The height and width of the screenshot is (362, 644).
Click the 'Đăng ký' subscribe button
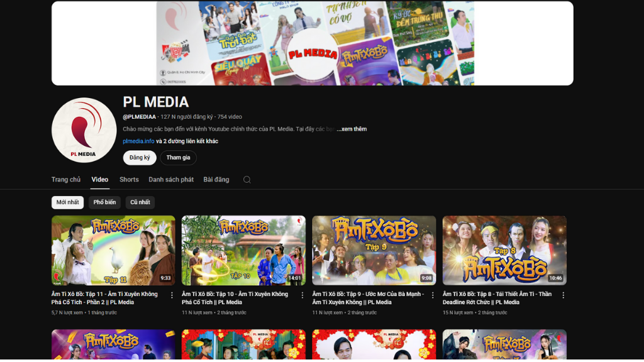click(x=140, y=158)
